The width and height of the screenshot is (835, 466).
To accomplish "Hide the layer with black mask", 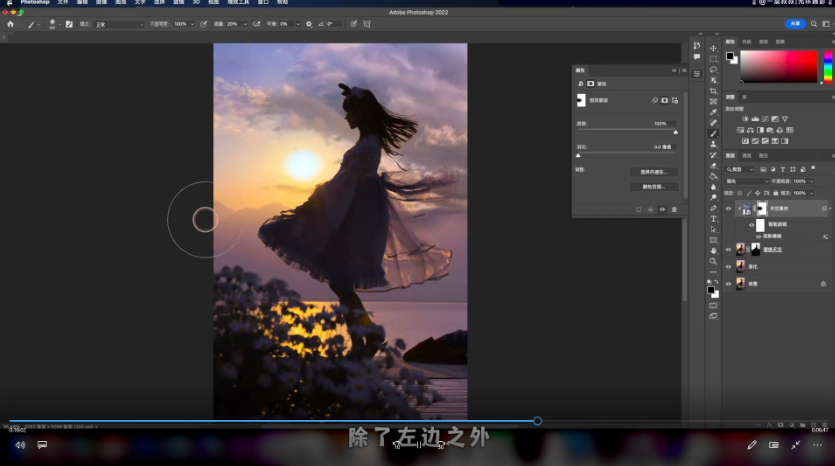I will (x=728, y=249).
